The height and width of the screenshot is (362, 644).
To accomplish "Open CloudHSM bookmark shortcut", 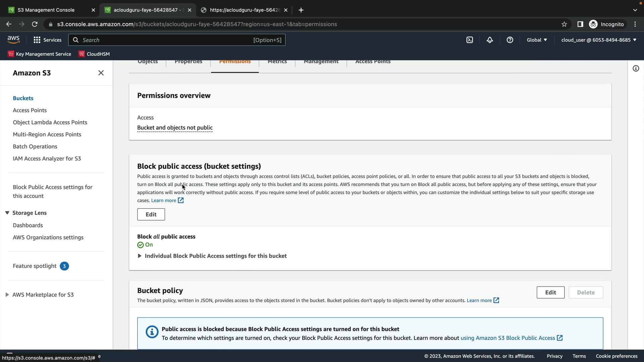I will [94, 54].
